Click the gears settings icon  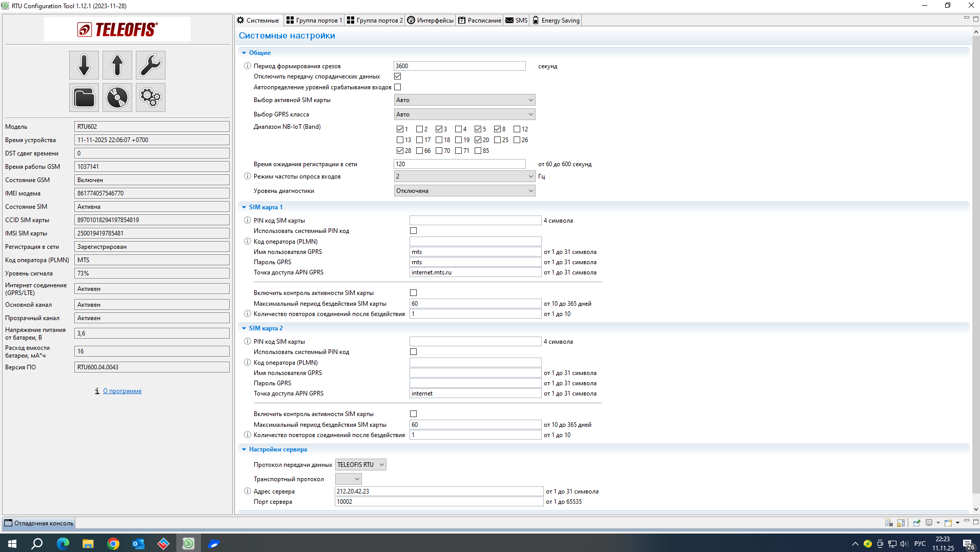(151, 97)
